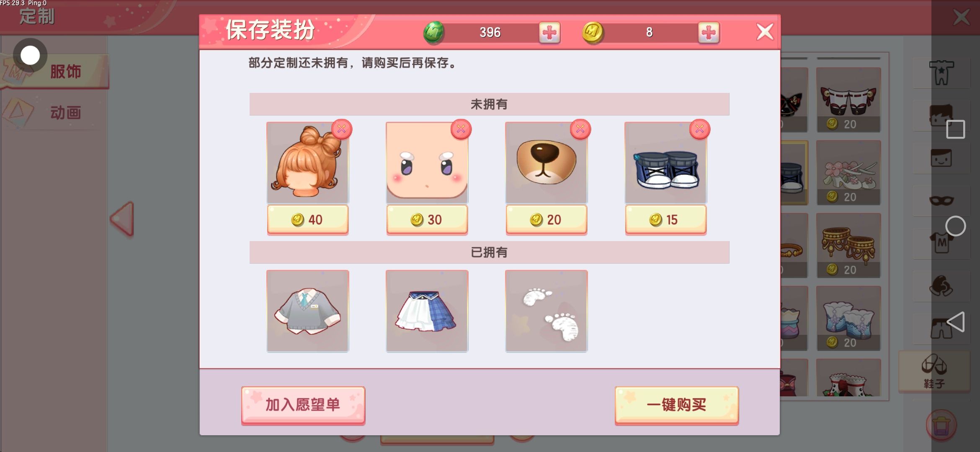Select the 鞋子 shoes category icon
The image size is (980, 452).
pyautogui.click(x=934, y=371)
